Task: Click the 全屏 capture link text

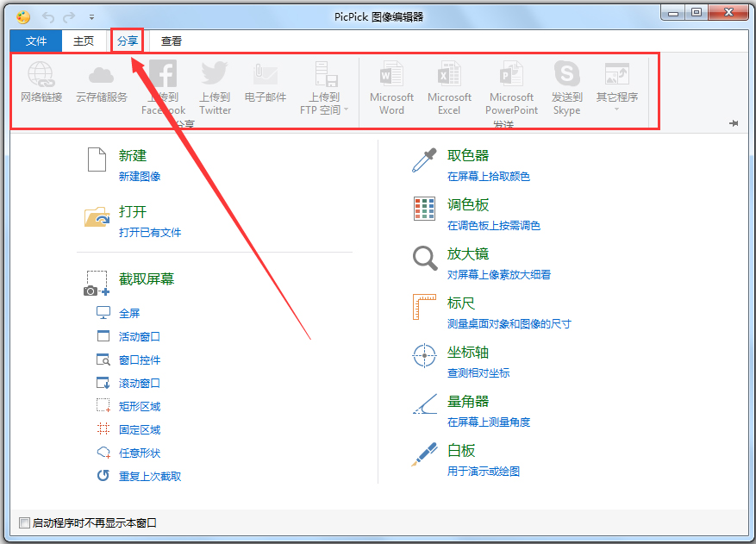Action: [x=129, y=314]
